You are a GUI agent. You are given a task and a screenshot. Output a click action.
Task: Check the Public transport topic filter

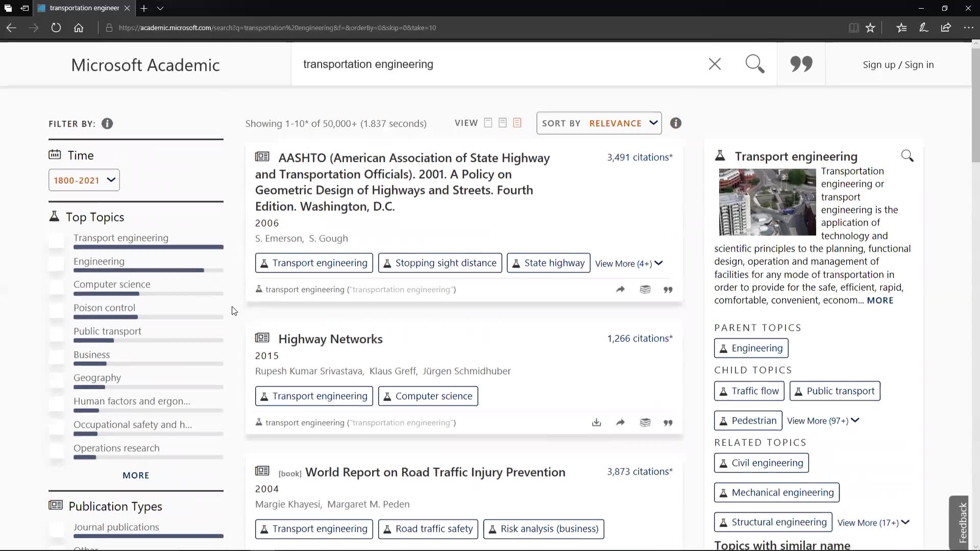point(57,334)
